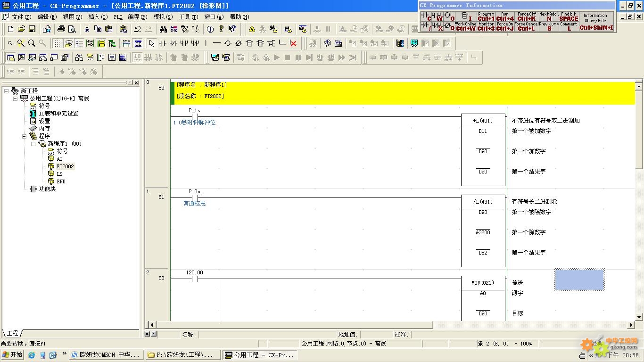Toggle the show comments button

[x=68, y=43]
